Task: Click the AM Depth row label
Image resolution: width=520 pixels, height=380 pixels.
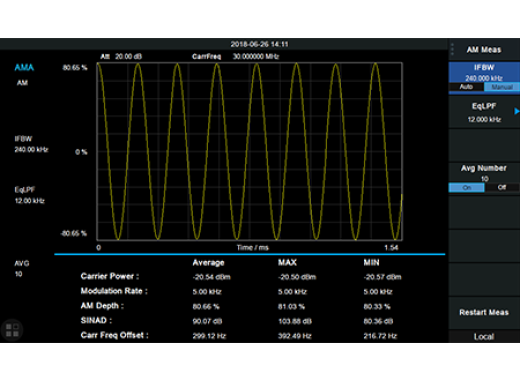Action: point(102,306)
